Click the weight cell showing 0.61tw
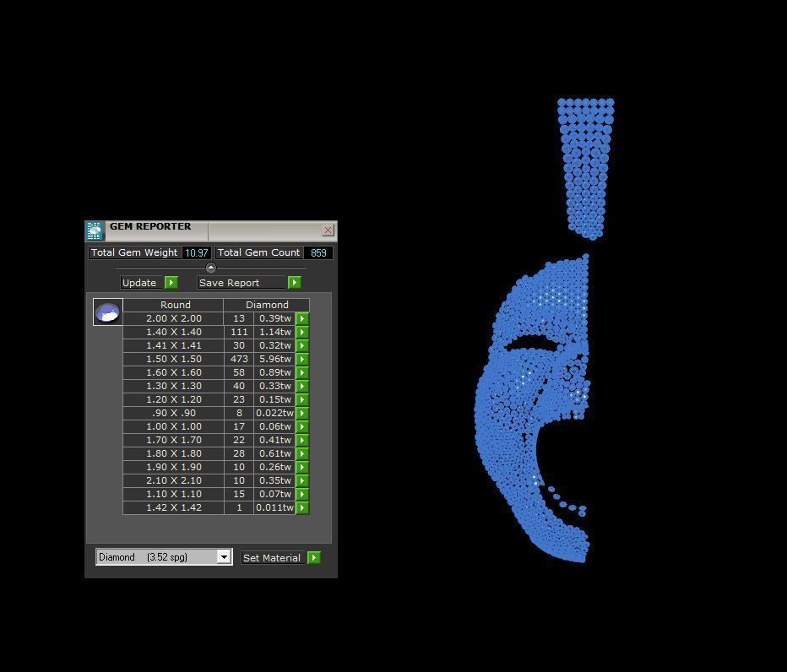Viewport: 787px width, 672px height. click(x=274, y=453)
